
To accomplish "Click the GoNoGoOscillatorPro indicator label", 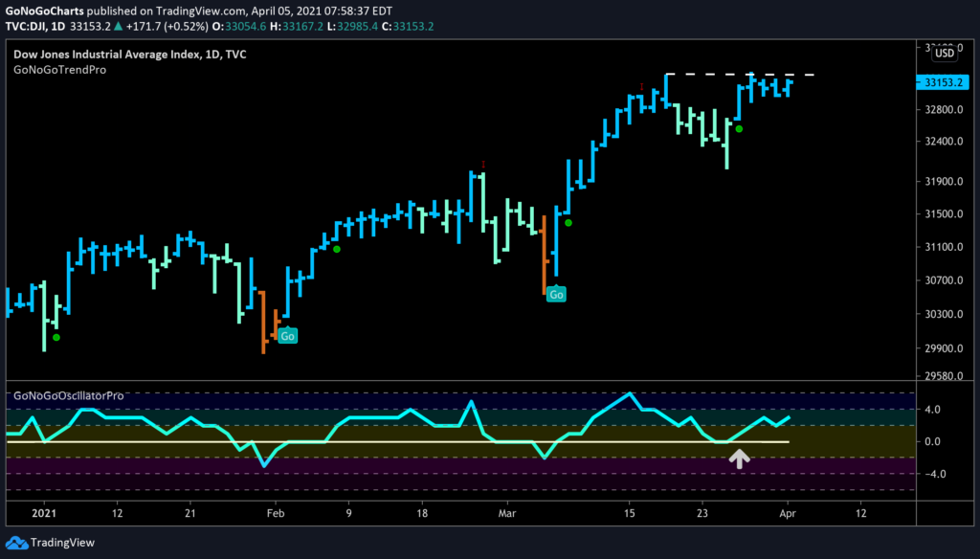I will click(69, 396).
